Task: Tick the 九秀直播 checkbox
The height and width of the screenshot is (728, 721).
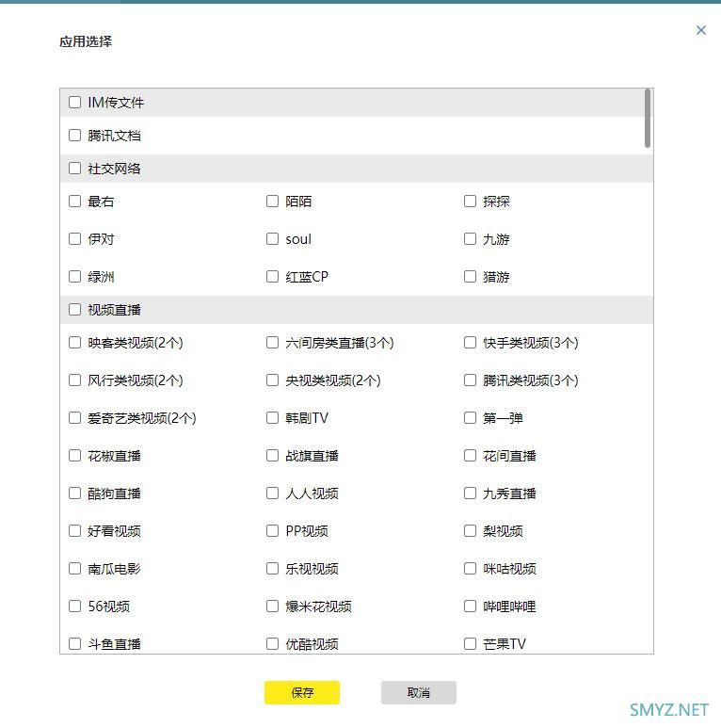Action: (470, 493)
